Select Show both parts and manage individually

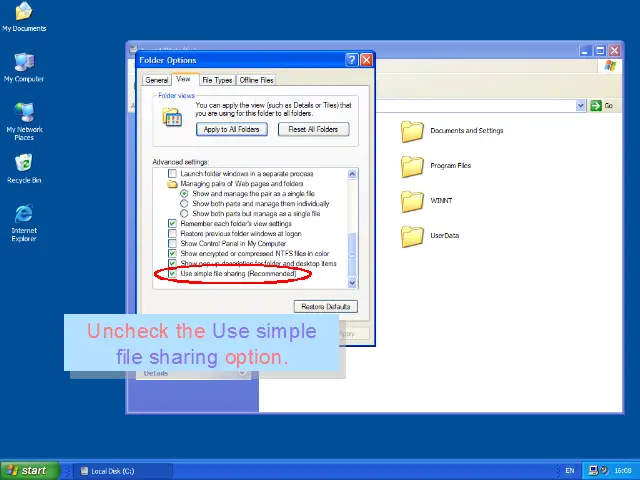tap(184, 203)
